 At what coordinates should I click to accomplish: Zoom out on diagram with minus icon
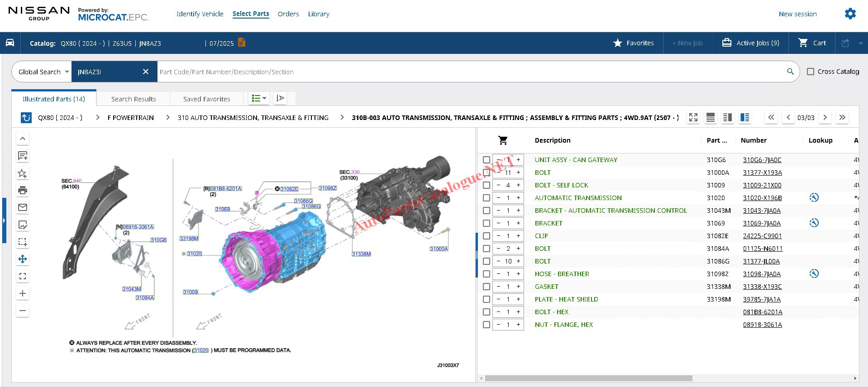click(x=23, y=311)
